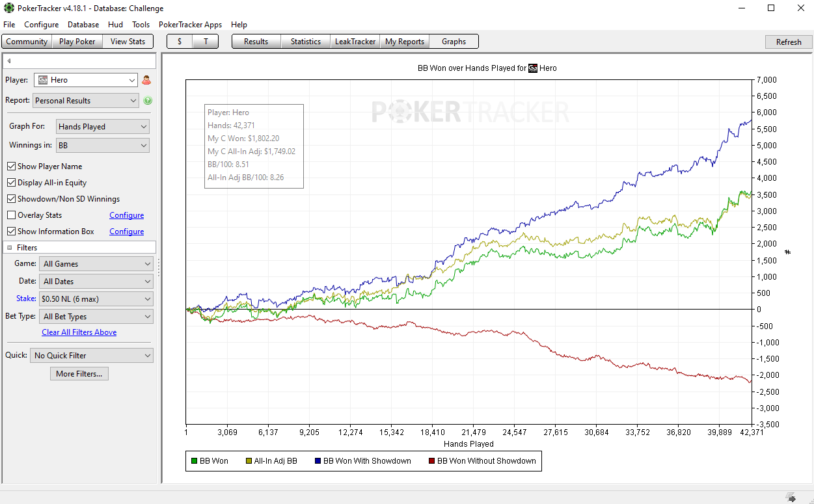This screenshot has width=814, height=504.
Task: Click the Refresh button
Action: [x=789, y=42]
